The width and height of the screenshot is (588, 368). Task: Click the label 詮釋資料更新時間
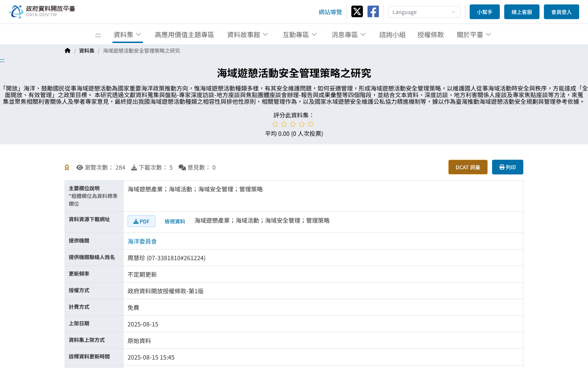89,357
